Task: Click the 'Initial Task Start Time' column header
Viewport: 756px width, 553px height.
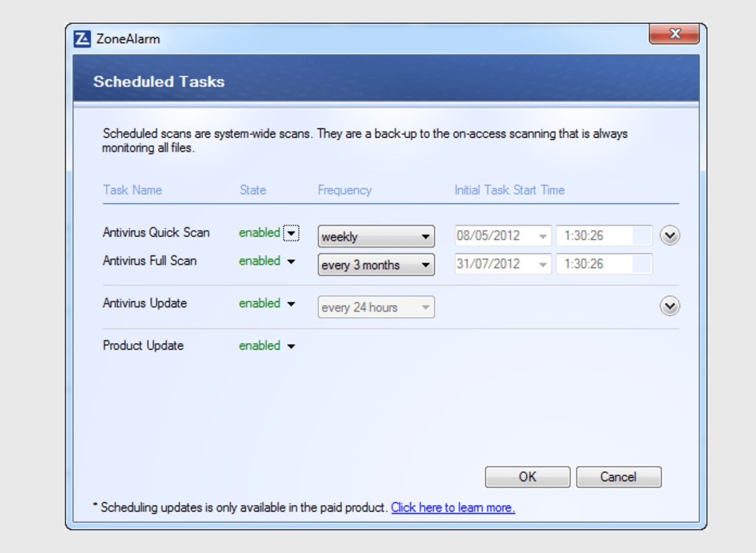Action: [x=510, y=190]
